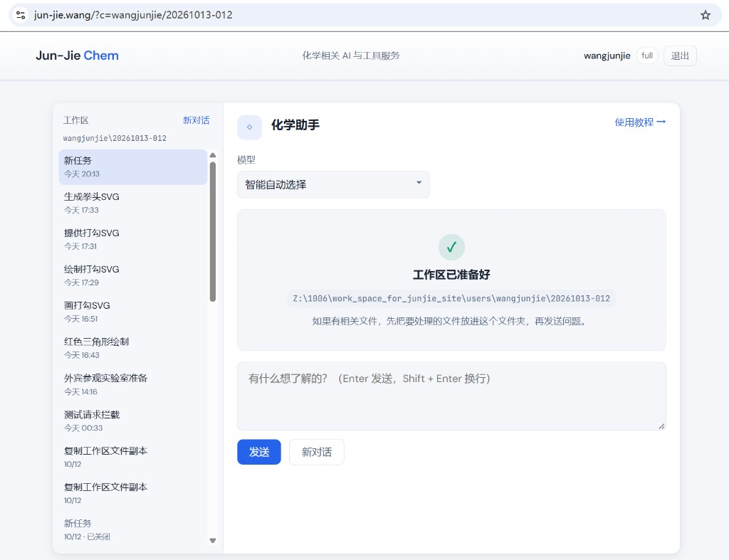This screenshot has height=560, width=729.
Task: Click the browser address bar URL
Action: [133, 15]
